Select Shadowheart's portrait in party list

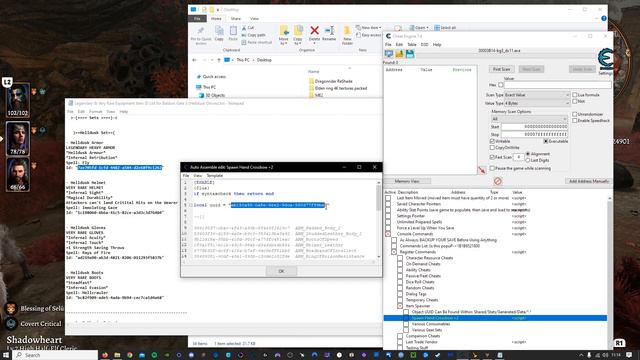coord(18,138)
